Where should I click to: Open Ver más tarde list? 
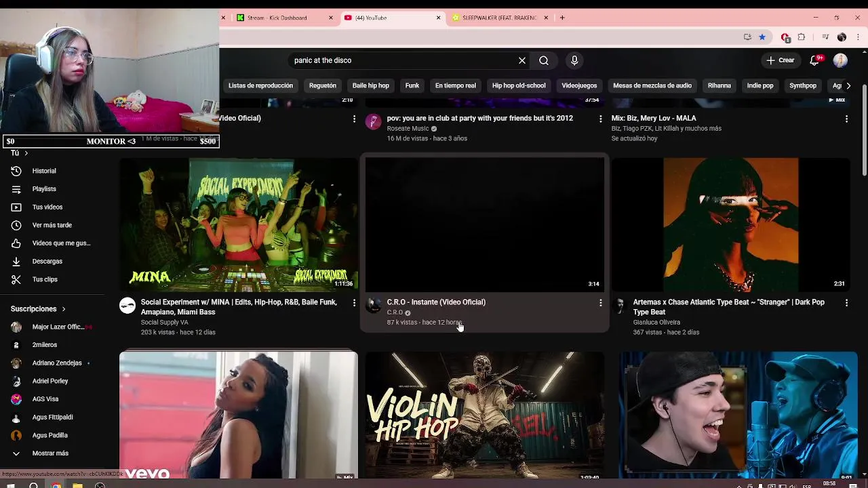tap(52, 225)
